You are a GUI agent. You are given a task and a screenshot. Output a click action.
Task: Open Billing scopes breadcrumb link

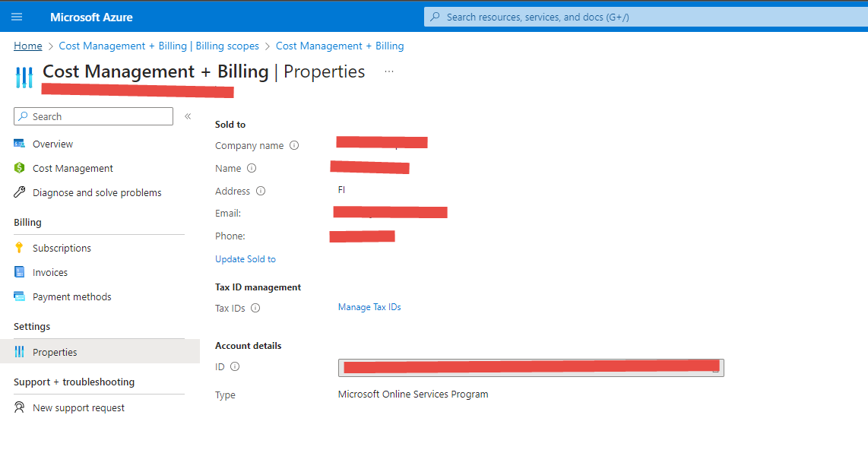(x=159, y=46)
